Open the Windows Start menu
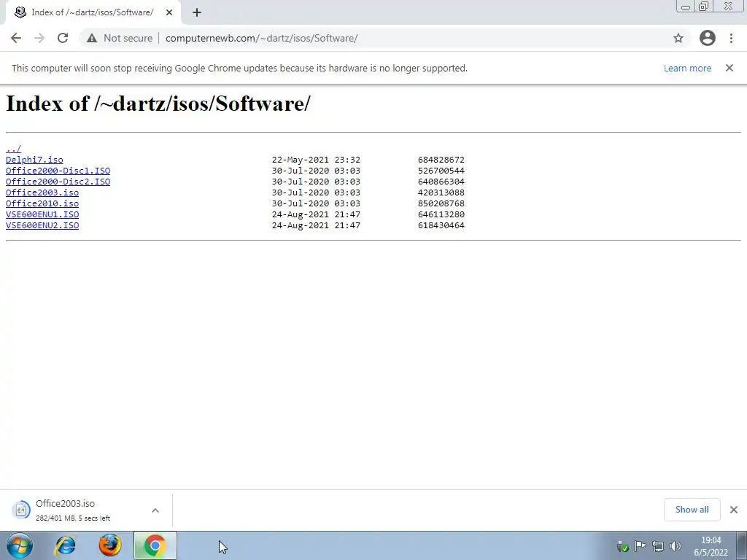 tap(20, 545)
